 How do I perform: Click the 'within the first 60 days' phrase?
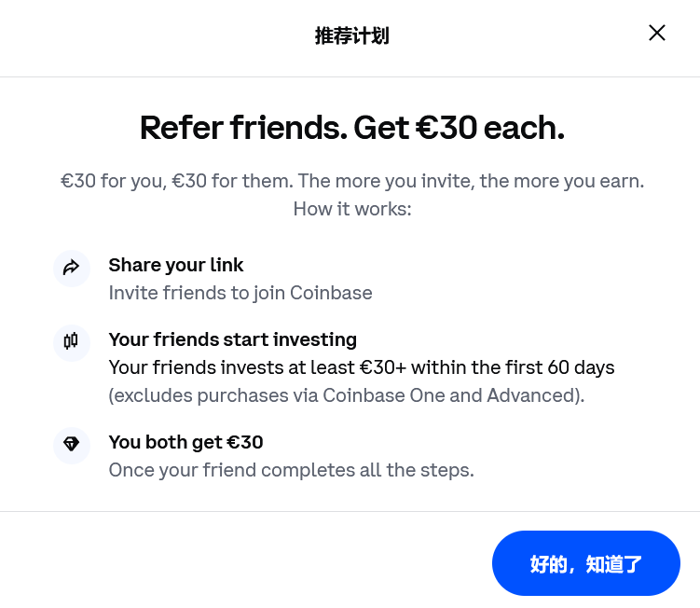[527, 367]
